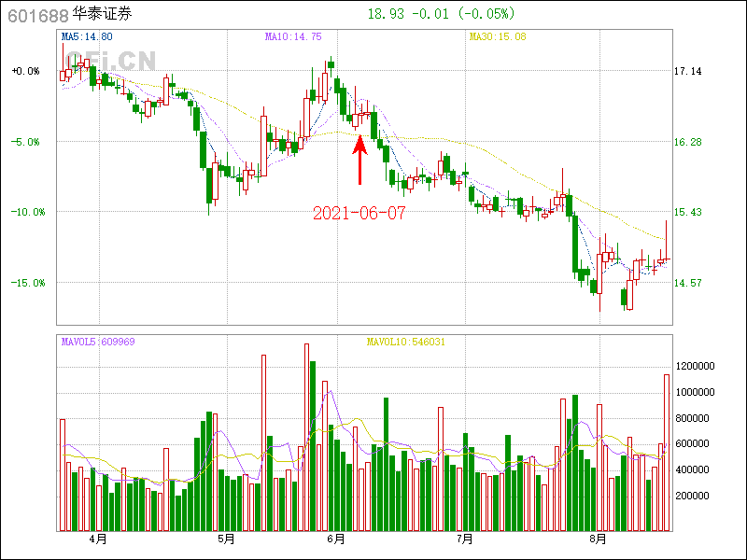
Task: Click the 14.57 price axis label
Action: [688, 283]
